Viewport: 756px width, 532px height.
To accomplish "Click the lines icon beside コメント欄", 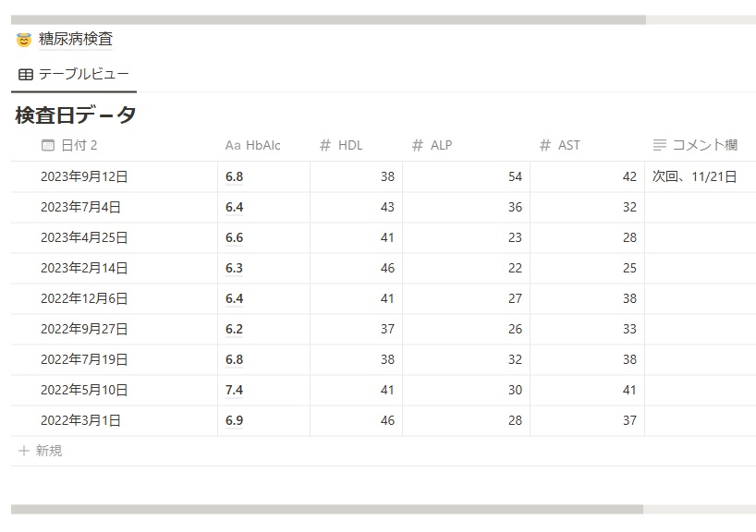I will click(660, 145).
